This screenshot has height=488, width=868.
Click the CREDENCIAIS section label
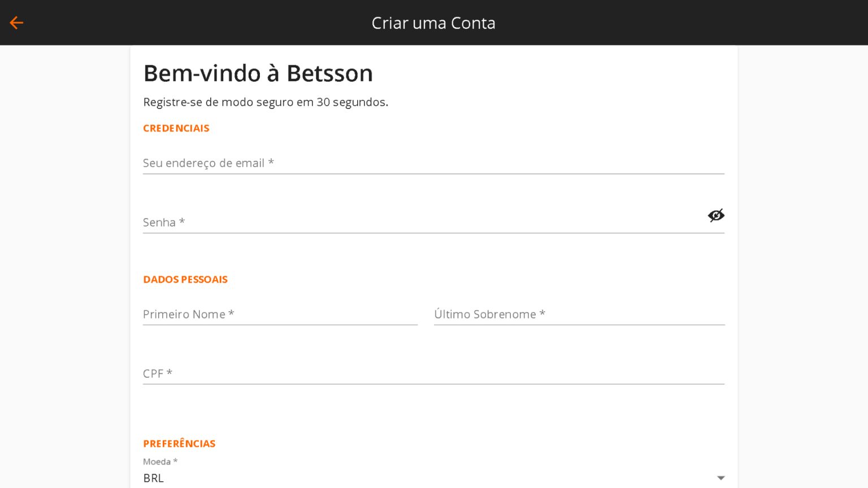tap(176, 128)
